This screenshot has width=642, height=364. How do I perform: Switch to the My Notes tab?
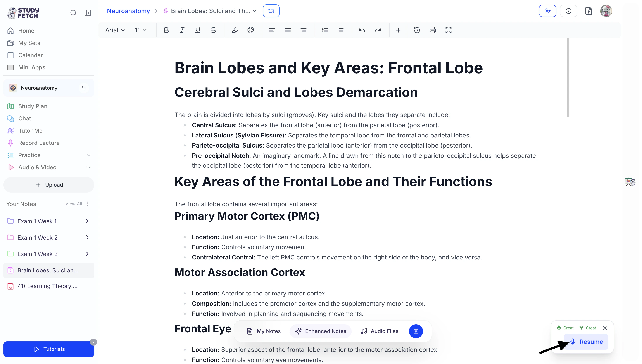(264, 331)
